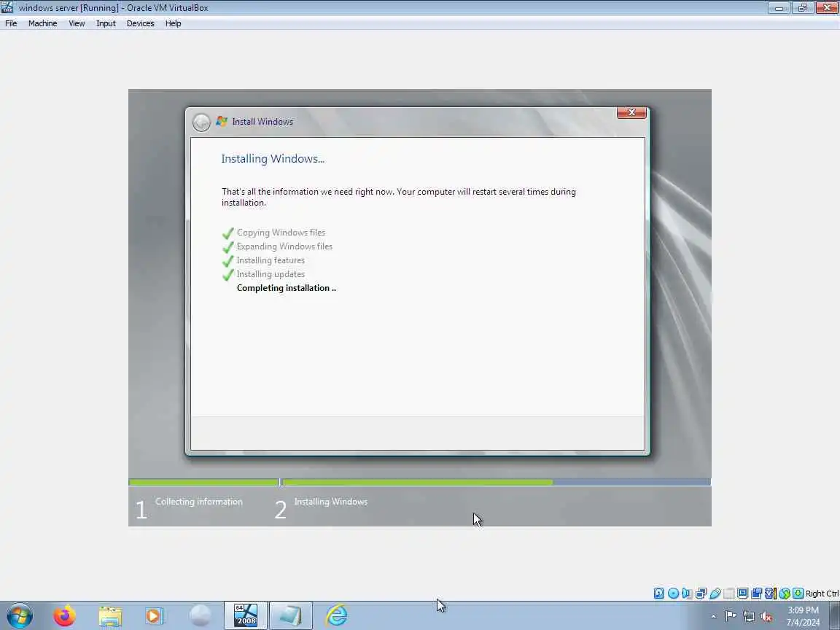The width and height of the screenshot is (840, 630).
Task: Click the Installing updates green checkmark
Action: pyautogui.click(x=227, y=275)
